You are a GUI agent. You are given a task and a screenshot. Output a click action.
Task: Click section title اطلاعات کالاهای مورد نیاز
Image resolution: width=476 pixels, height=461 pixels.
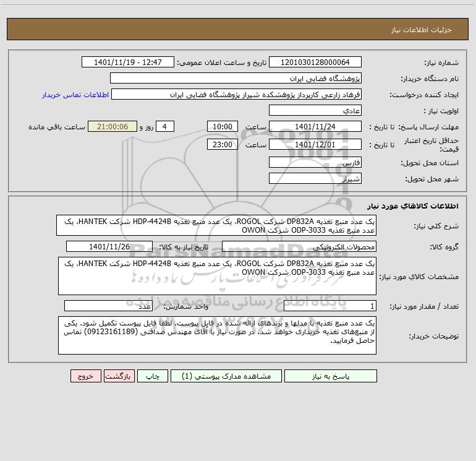point(413,206)
